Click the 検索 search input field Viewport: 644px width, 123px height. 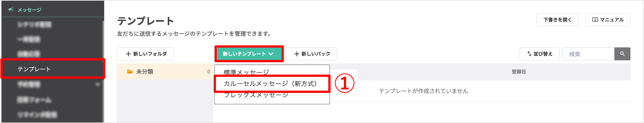[588, 54]
